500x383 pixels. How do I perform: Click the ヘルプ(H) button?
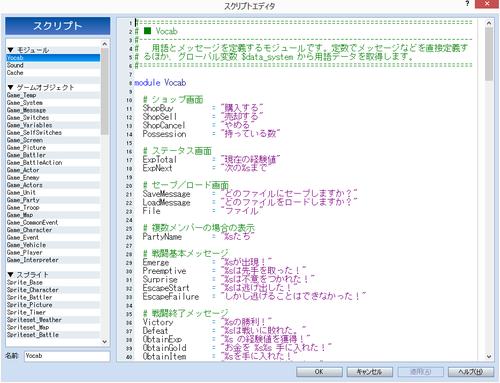coord(470,372)
